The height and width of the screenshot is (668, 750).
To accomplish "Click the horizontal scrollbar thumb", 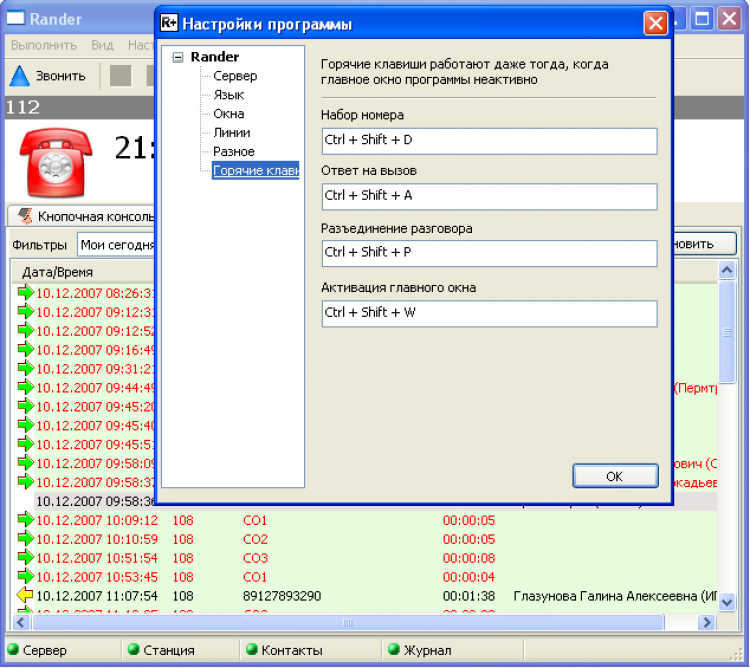I will tap(348, 622).
